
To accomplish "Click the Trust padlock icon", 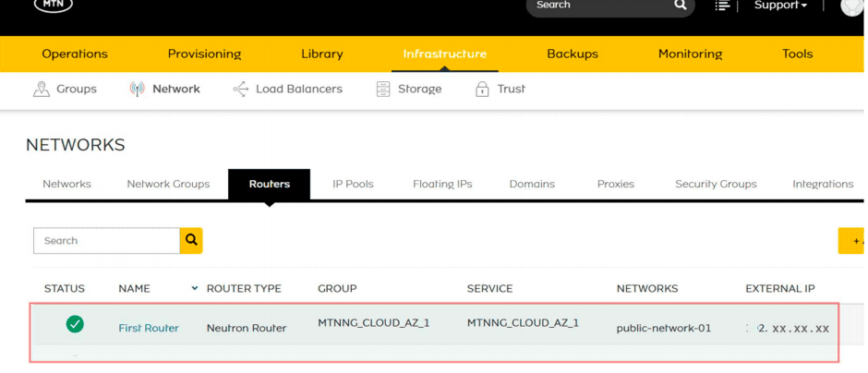I will tap(482, 90).
